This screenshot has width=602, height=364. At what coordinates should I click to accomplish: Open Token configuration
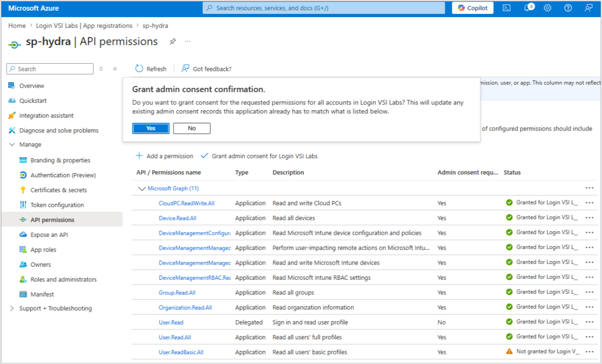point(57,205)
